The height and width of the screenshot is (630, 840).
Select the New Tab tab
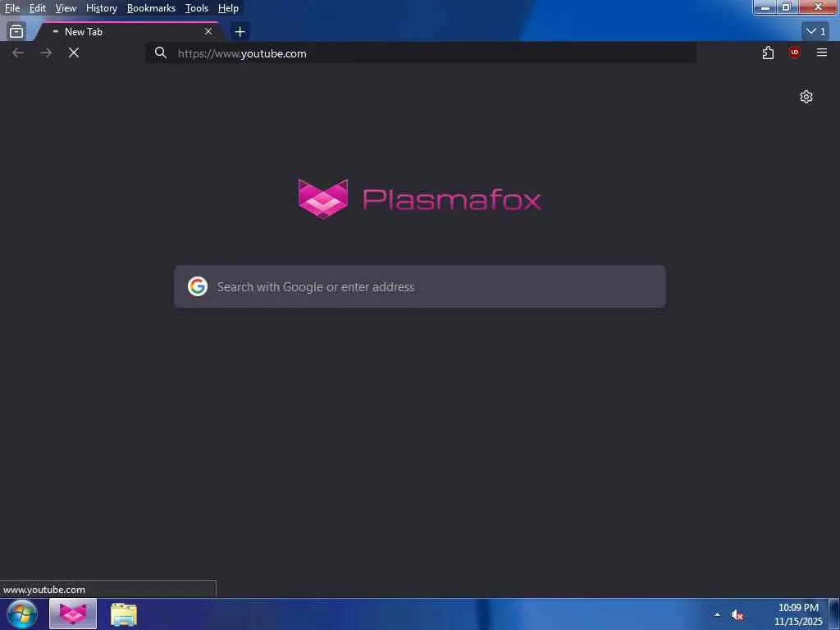tap(129, 32)
